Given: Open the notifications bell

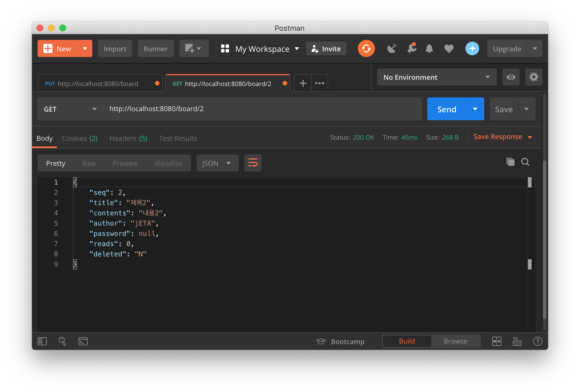Looking at the screenshot, I should coord(429,49).
